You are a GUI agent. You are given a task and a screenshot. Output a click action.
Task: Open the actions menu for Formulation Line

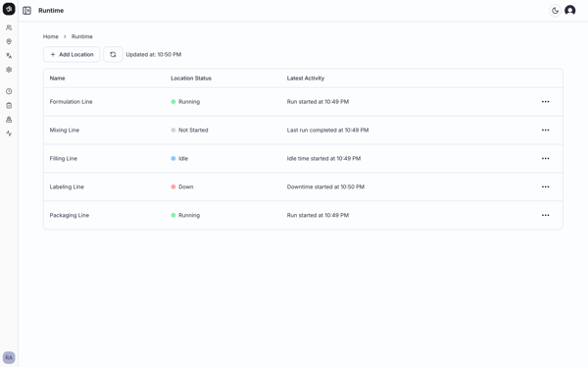click(x=545, y=102)
